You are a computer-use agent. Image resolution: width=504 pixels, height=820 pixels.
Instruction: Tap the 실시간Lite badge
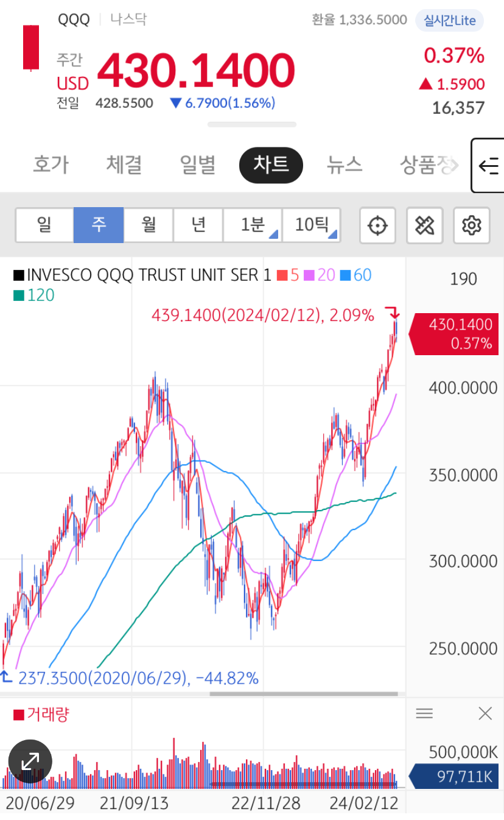[449, 20]
